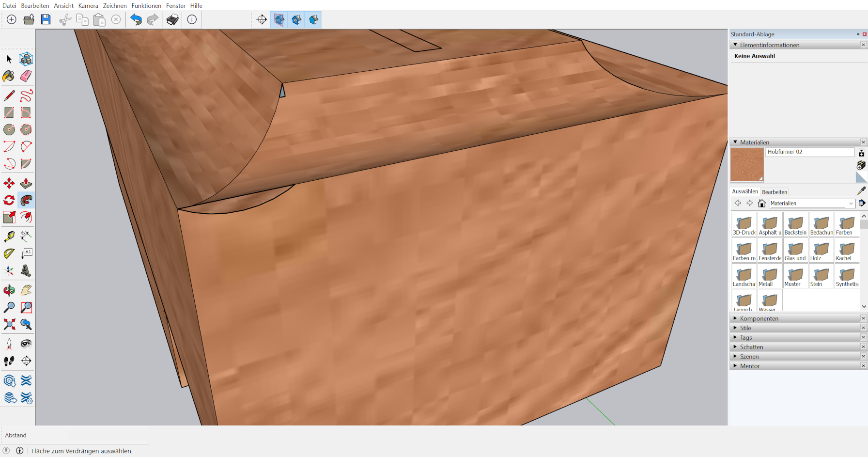
Task: Toggle section cuts display
Action: (x=296, y=20)
